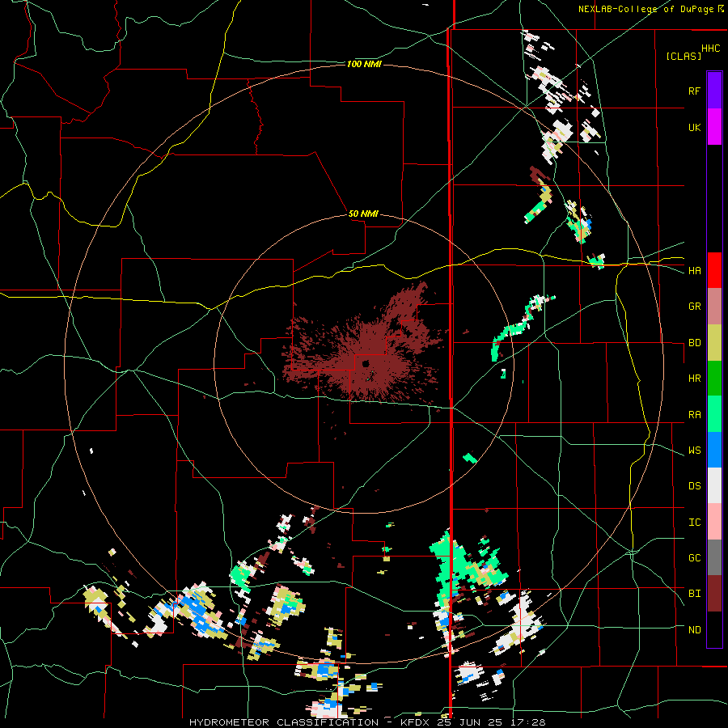The width and height of the screenshot is (728, 728).
Task: Click the ND legend label
Action: [694, 630]
